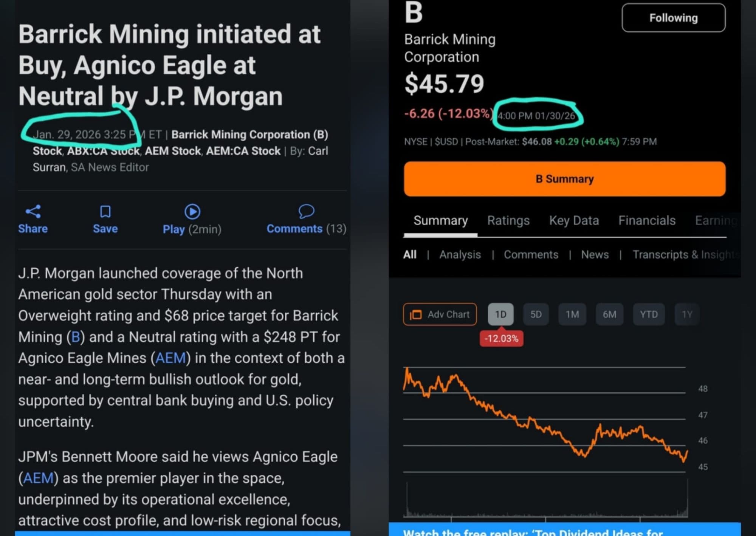This screenshot has height=536, width=756.
Task: Switch to the Key Data tab
Action: click(x=574, y=220)
